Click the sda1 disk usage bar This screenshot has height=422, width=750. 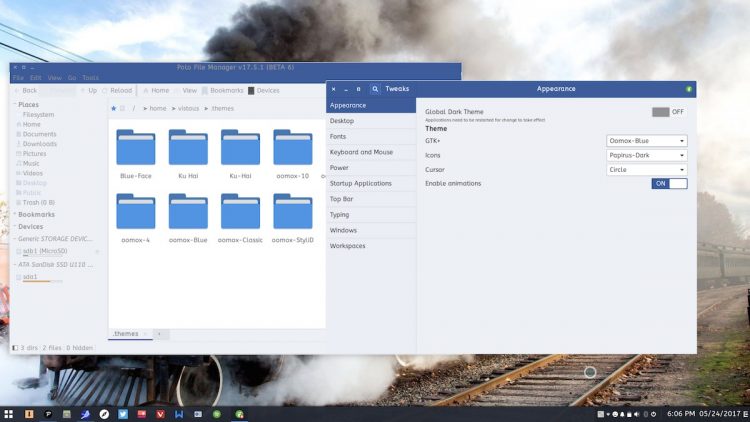pyautogui.click(x=43, y=281)
